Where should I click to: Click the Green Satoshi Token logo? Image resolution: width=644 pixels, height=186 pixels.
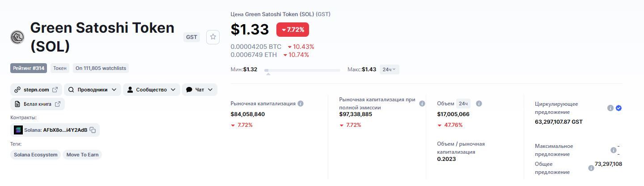pos(17,37)
